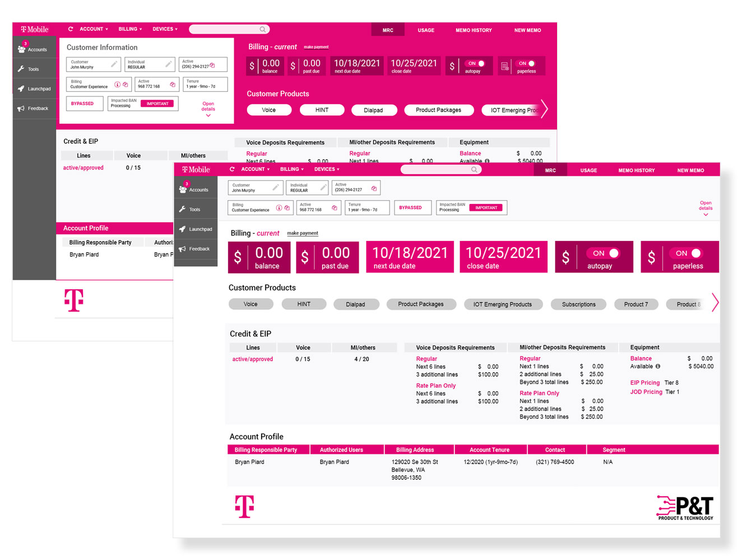Click active/approved link, front window

[253, 359]
